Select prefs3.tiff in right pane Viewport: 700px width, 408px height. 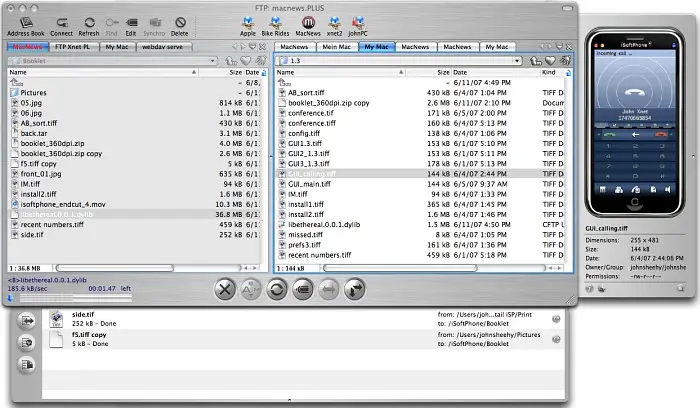coord(420,245)
